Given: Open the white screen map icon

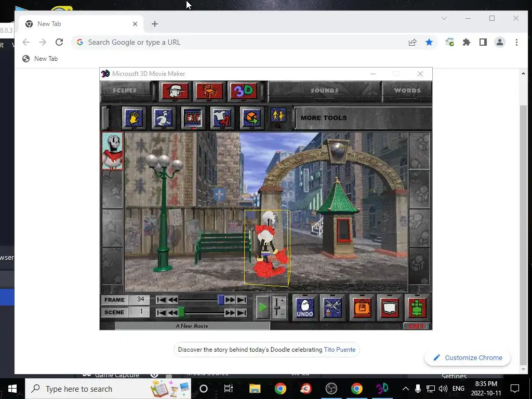Looking at the screenshot, I should click(x=390, y=308).
